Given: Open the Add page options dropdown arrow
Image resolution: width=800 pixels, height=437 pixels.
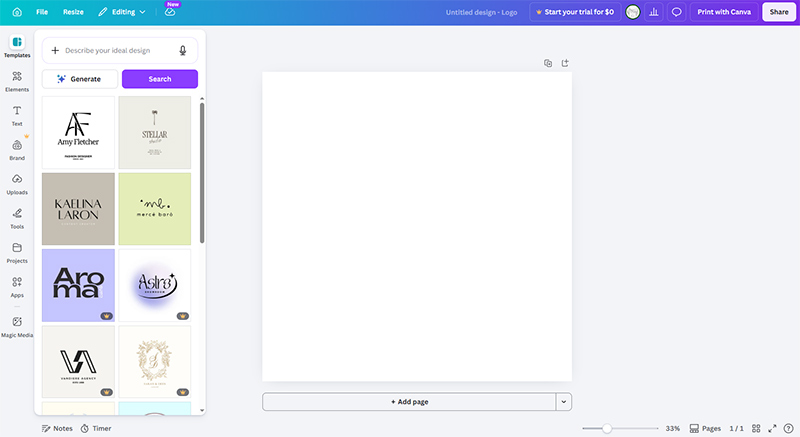Looking at the screenshot, I should tap(564, 402).
